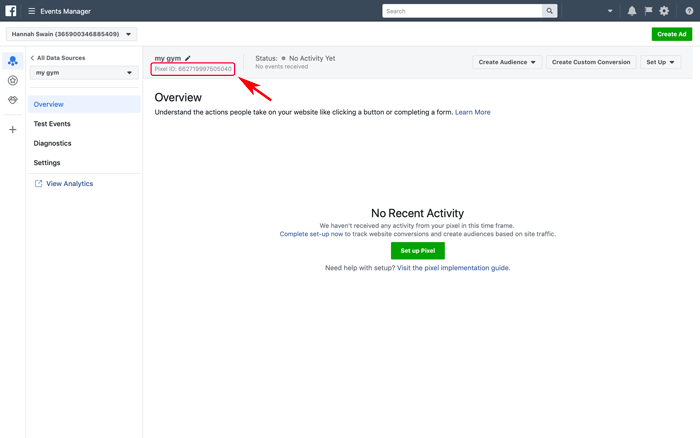Viewport: 700px width, 438px height.
Task: Open the View Analytics link
Action: tap(70, 184)
